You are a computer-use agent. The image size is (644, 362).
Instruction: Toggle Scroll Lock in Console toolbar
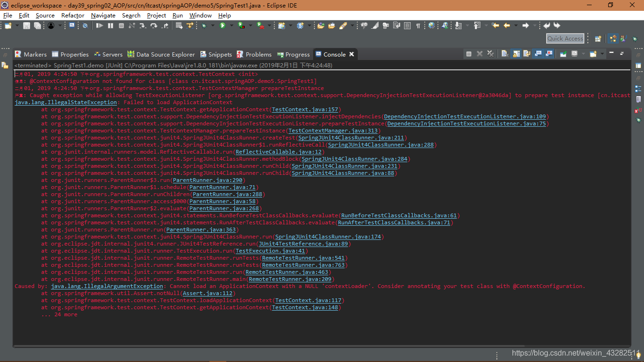point(516,54)
